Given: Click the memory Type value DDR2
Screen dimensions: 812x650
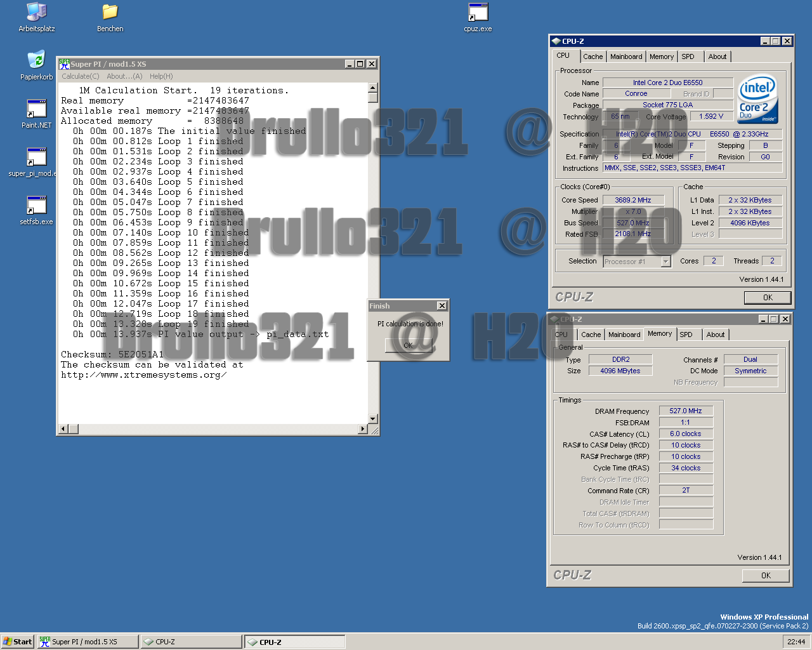Looking at the screenshot, I should coord(620,359).
